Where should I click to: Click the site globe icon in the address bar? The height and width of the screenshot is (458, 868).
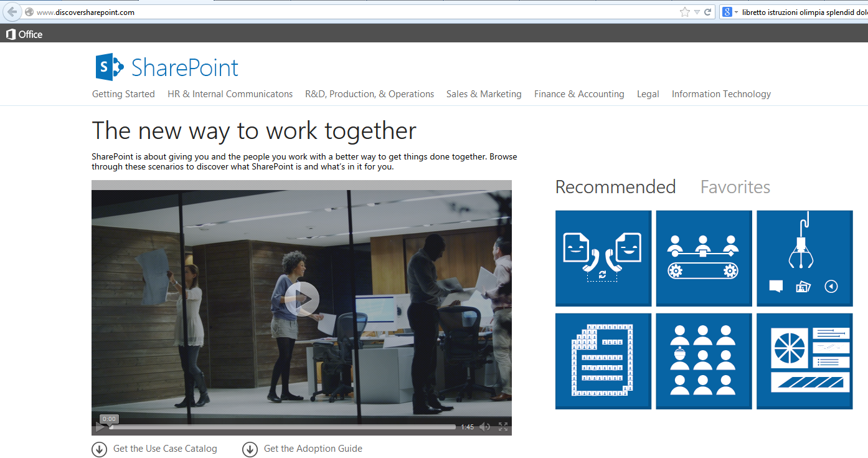pos(29,12)
